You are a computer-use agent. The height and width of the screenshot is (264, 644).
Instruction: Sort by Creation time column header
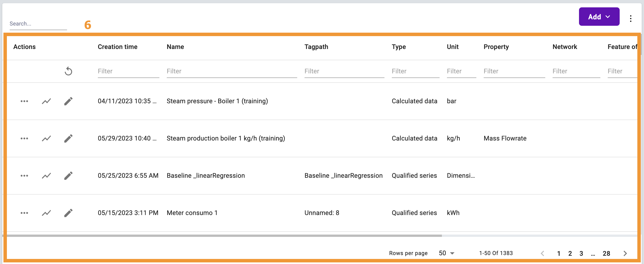pos(118,46)
